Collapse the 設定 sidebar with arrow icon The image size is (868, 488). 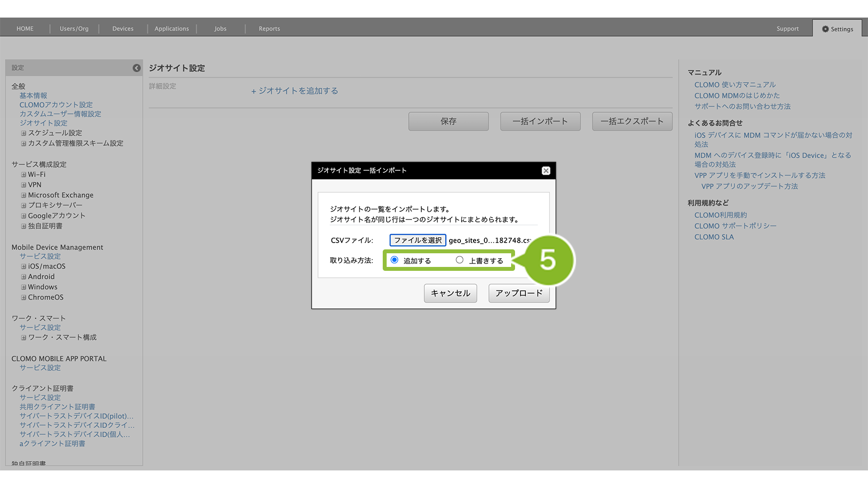[x=137, y=68]
